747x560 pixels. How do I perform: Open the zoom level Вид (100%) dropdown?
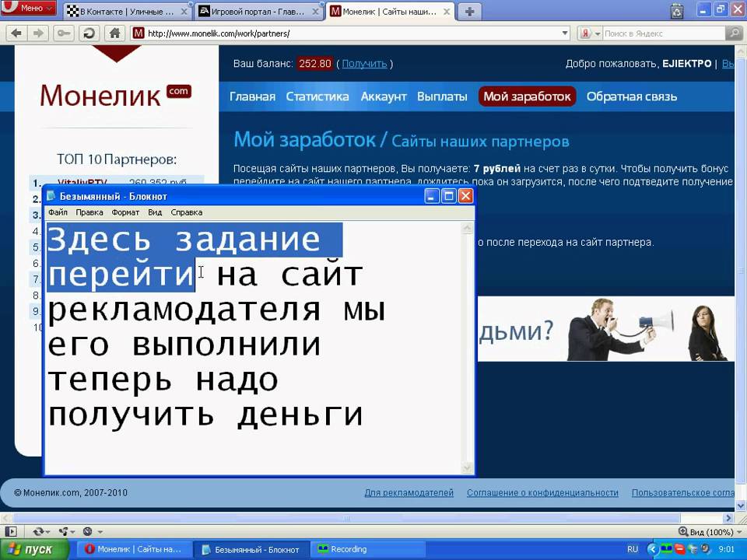(710, 531)
